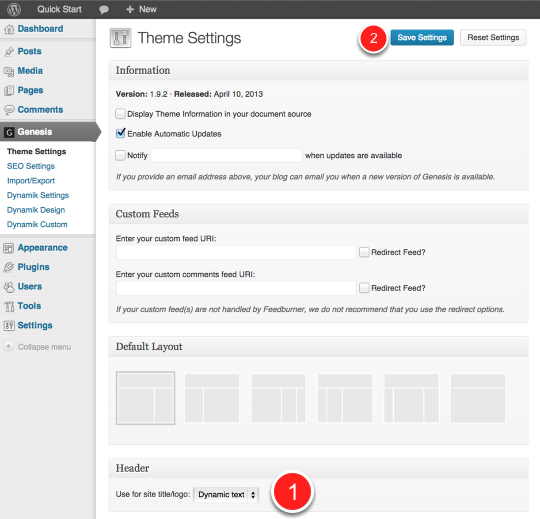Click the Pages icon in sidebar
The image size is (540, 519).
pos(9,91)
